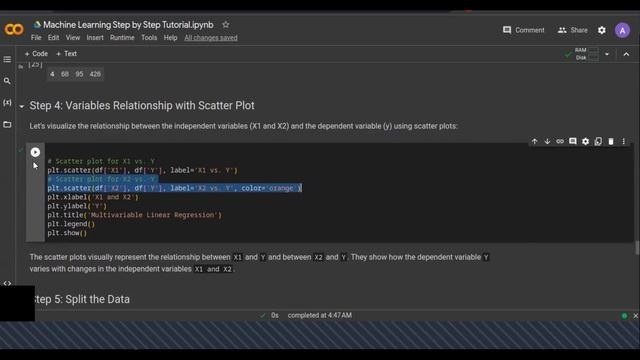Viewport: 640px width, 360px height.
Task: Click the Share button
Action: (x=572, y=30)
